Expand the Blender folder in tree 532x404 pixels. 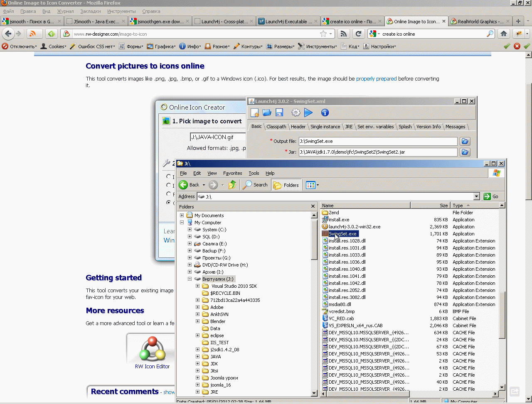click(x=197, y=321)
